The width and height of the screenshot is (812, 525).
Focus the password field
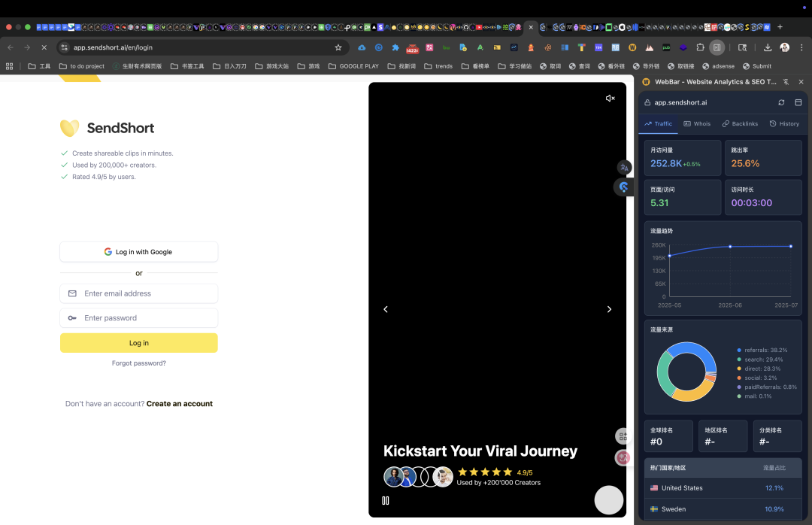[x=139, y=318]
